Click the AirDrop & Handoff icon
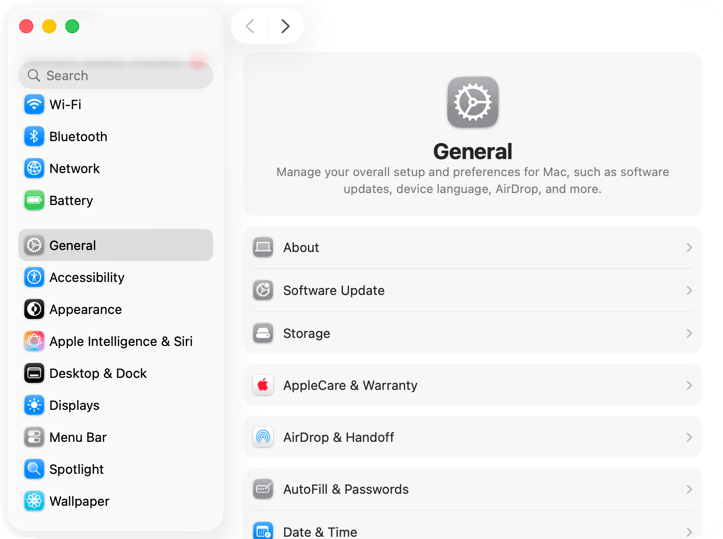723x539 pixels. (263, 437)
